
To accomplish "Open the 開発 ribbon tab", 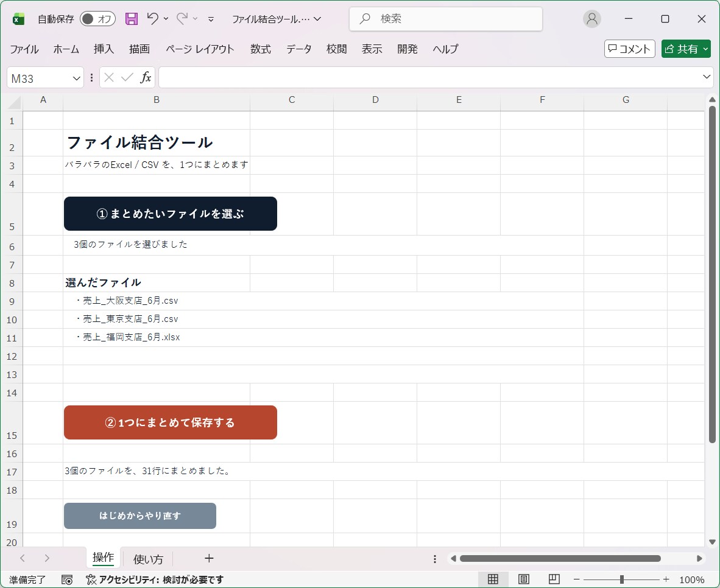I will [408, 49].
